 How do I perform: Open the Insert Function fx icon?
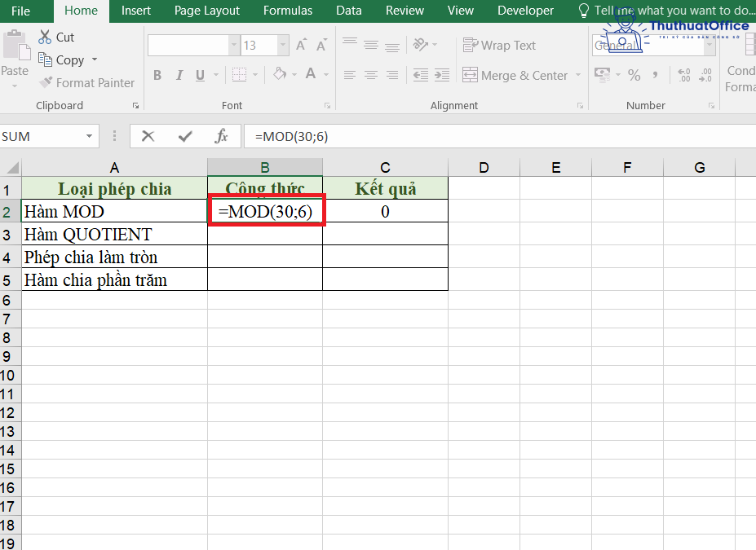221,136
